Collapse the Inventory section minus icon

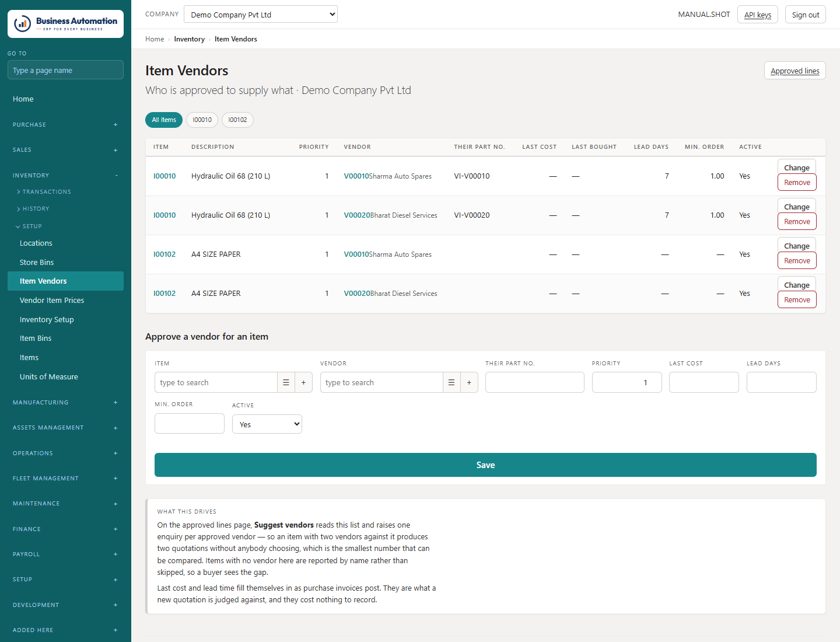116,176
